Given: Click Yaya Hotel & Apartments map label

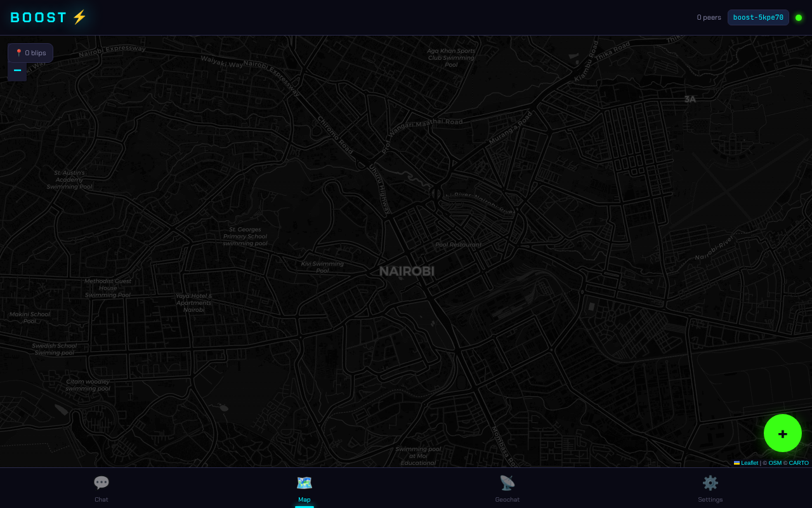Looking at the screenshot, I should [194, 302].
